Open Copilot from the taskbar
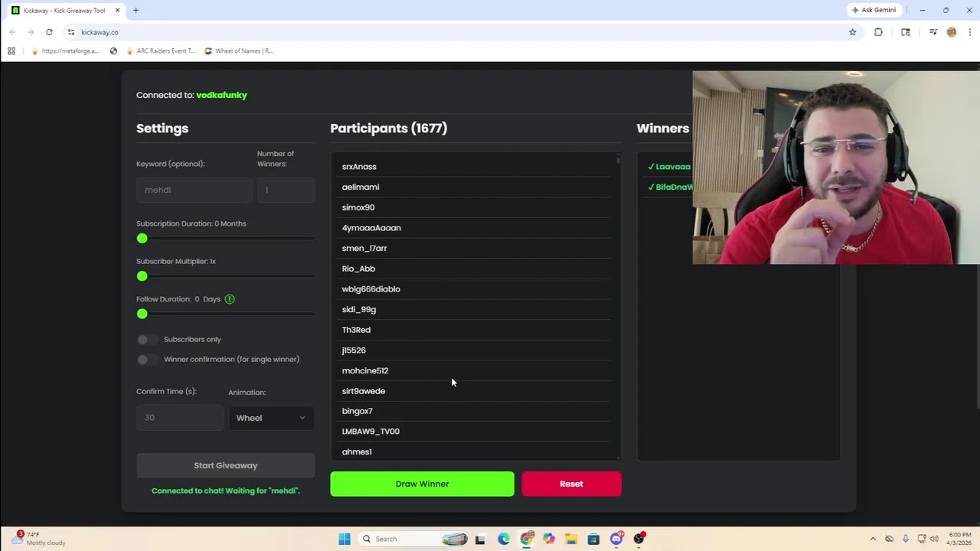The image size is (980, 551). coord(549,539)
